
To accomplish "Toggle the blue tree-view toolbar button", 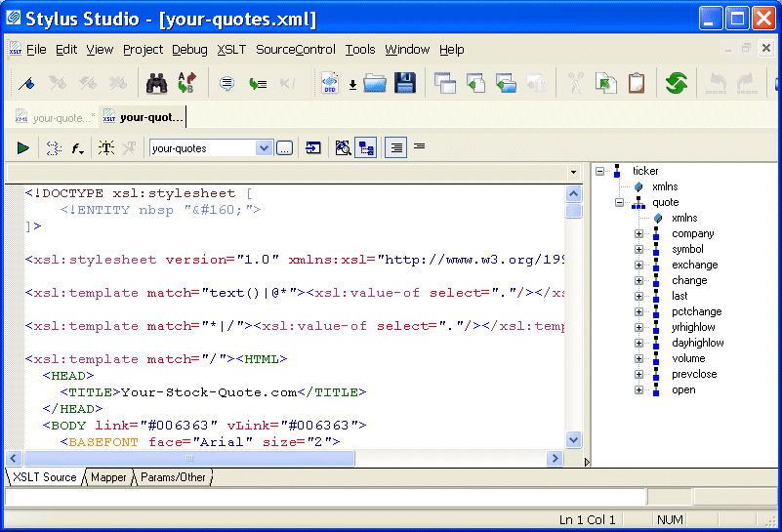I will click(x=367, y=148).
